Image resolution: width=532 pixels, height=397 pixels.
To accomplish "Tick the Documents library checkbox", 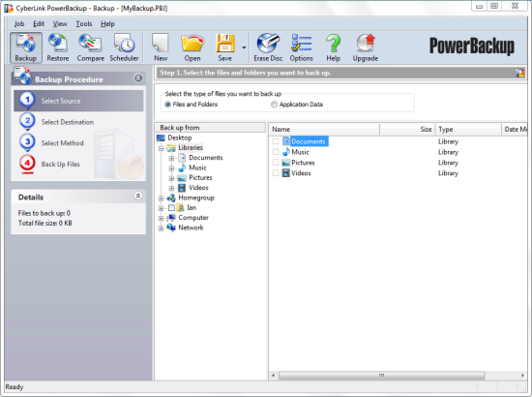I will point(276,141).
